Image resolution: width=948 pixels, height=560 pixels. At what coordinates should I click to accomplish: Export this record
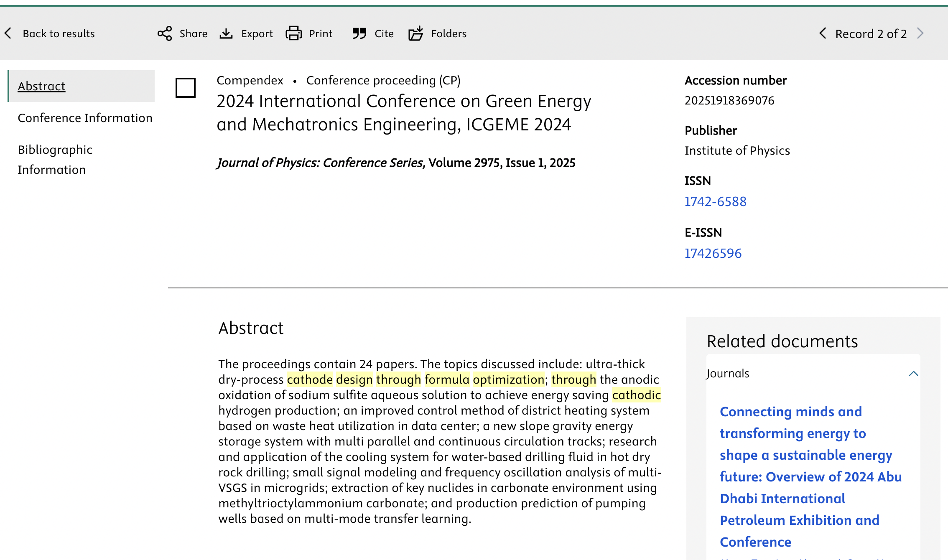pos(246,33)
